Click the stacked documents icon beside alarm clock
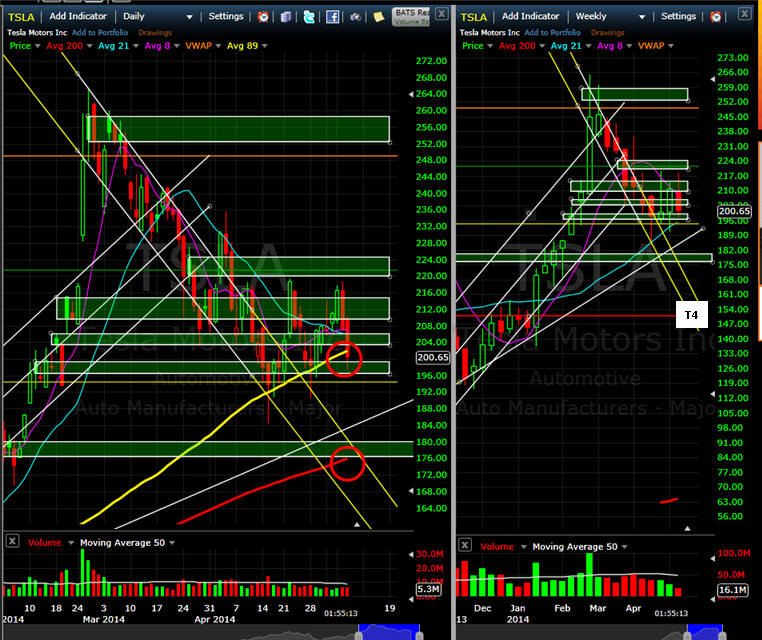762x640 pixels. pyautogui.click(x=286, y=17)
